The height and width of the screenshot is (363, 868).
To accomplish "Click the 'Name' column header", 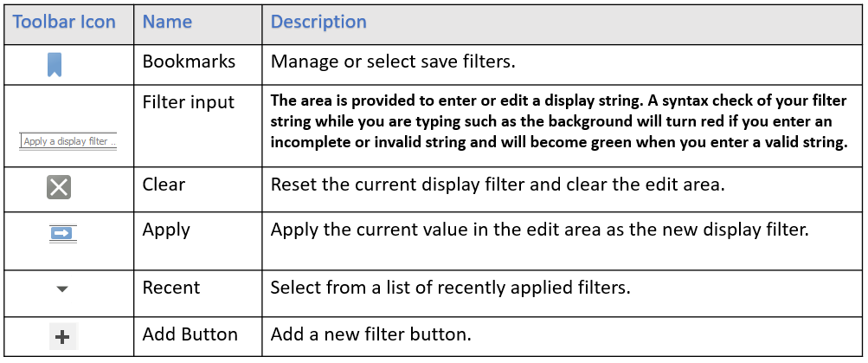I will 167,23.
